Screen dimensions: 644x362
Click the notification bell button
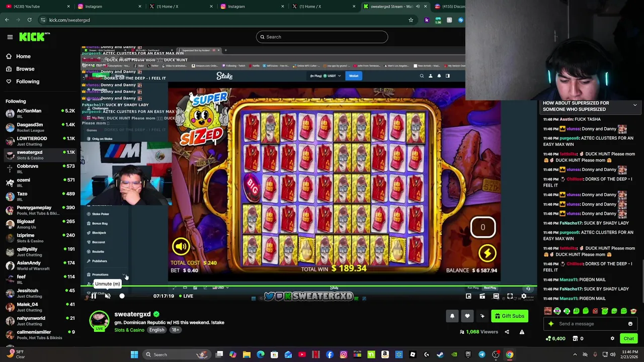pyautogui.click(x=452, y=316)
